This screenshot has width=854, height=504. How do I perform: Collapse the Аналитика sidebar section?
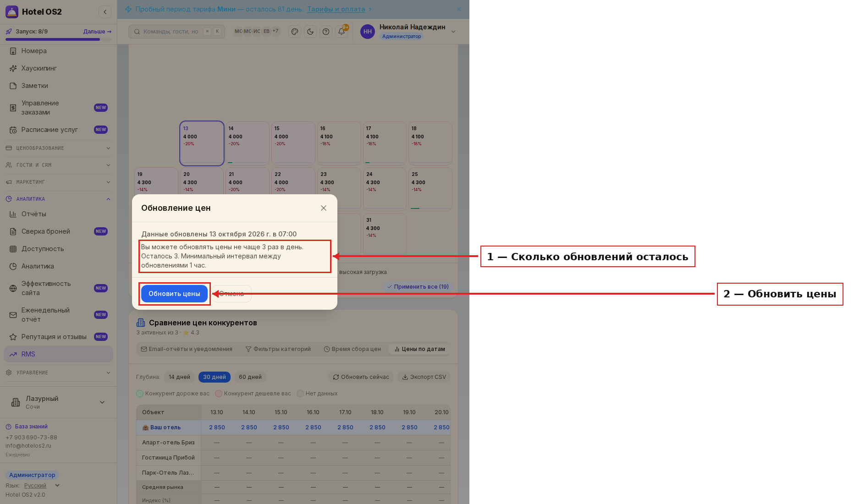(x=58, y=199)
